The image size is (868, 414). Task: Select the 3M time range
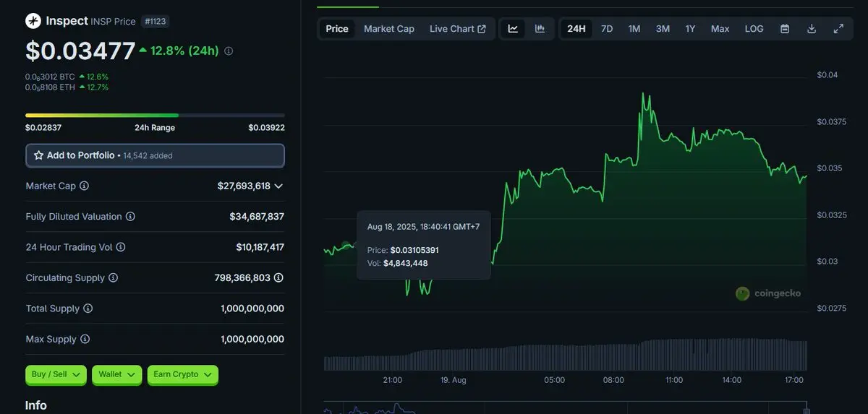point(663,29)
